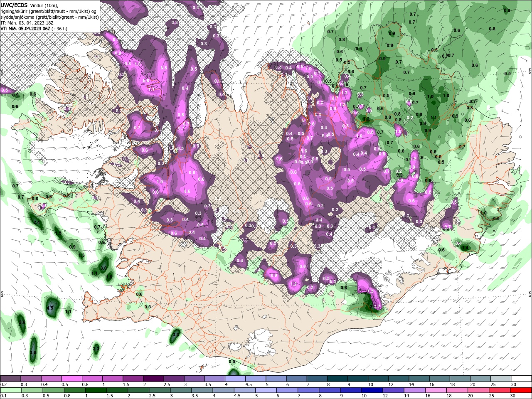Pick the dark teal 8–9 swatch in upper legend row

[x=337, y=379]
